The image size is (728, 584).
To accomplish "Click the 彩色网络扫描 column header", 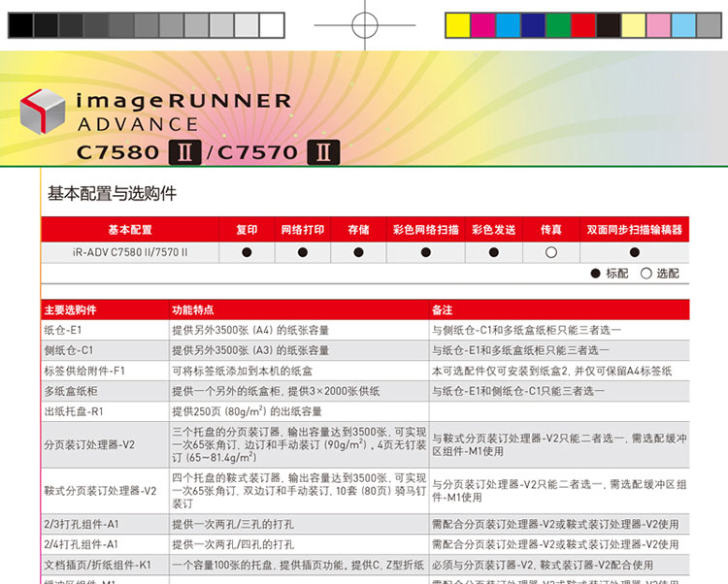I will coord(426,230).
